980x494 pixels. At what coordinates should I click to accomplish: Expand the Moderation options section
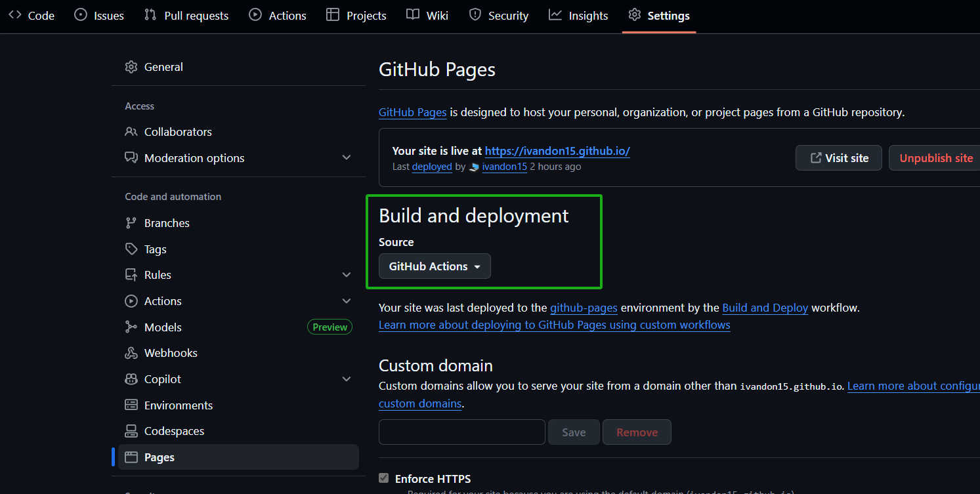[x=347, y=158]
